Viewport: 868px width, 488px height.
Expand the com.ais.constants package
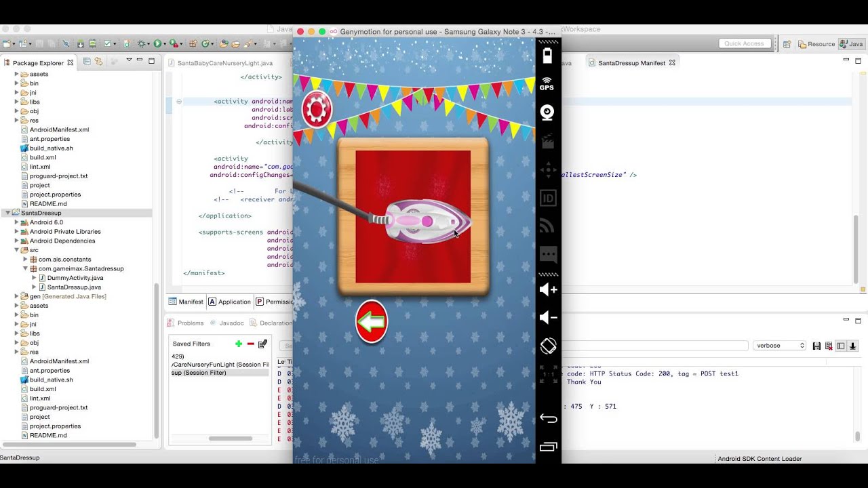tap(25, 260)
